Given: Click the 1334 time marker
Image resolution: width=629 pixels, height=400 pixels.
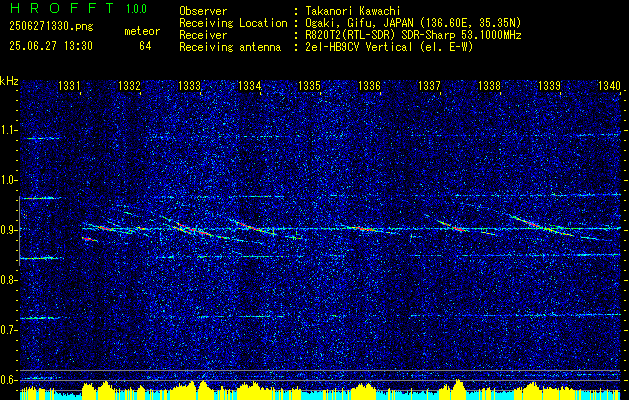Looking at the screenshot, I should point(249,85).
